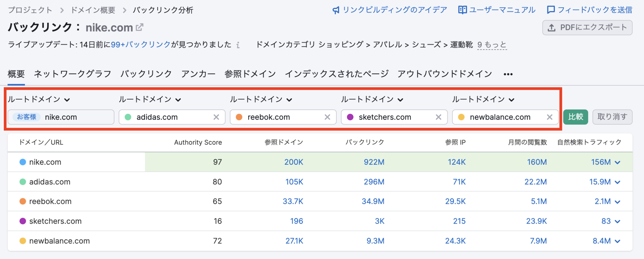The height and width of the screenshot is (259, 644).
Task: Click the adidas.com input field
Action: tap(172, 117)
